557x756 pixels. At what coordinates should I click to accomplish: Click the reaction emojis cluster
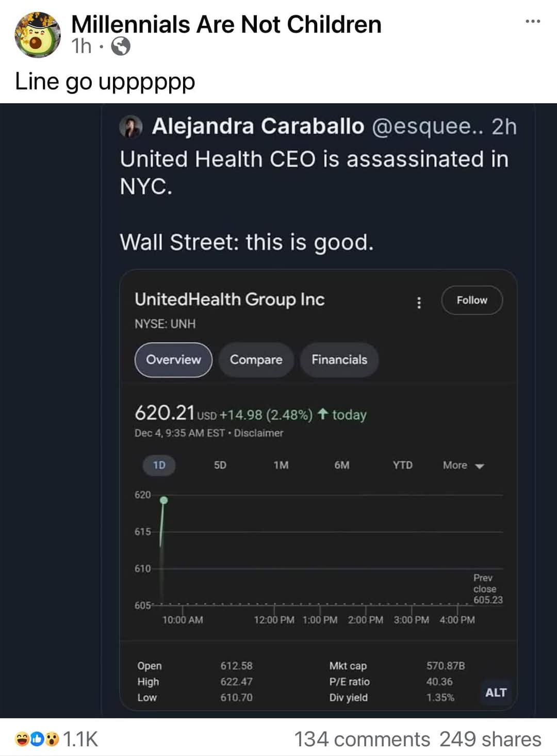37,739
